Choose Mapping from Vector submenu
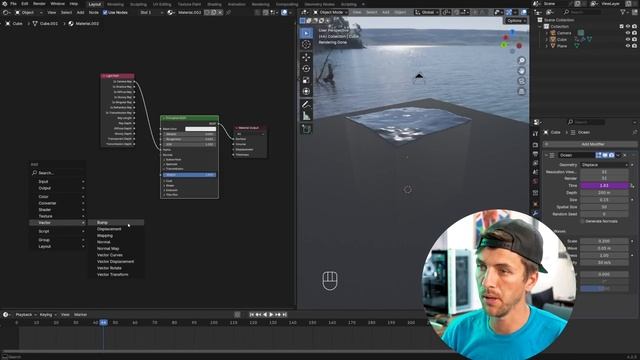This screenshot has width=640, height=360. coord(116,236)
